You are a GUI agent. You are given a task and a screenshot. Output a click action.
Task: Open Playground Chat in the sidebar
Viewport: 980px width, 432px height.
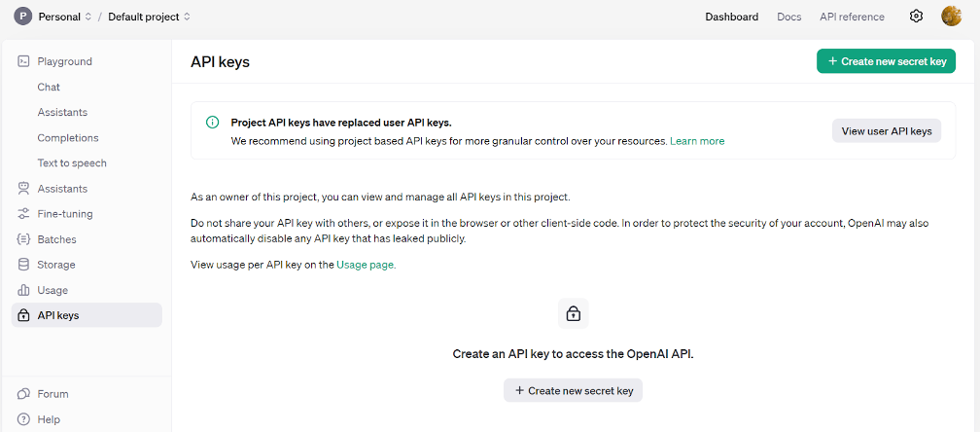[49, 87]
